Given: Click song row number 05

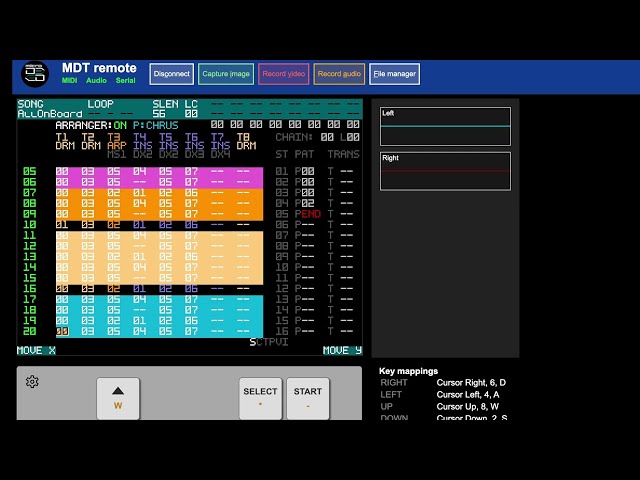Looking at the screenshot, I should [x=29, y=171].
